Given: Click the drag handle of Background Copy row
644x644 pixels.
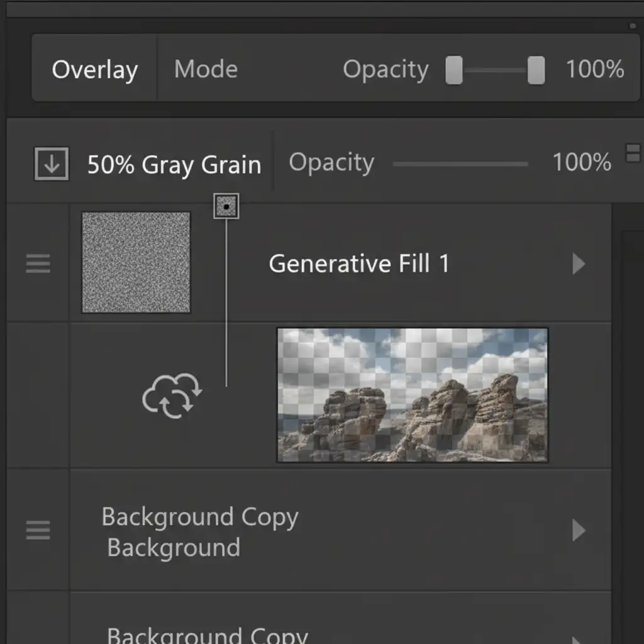Looking at the screenshot, I should pyautogui.click(x=38, y=531).
